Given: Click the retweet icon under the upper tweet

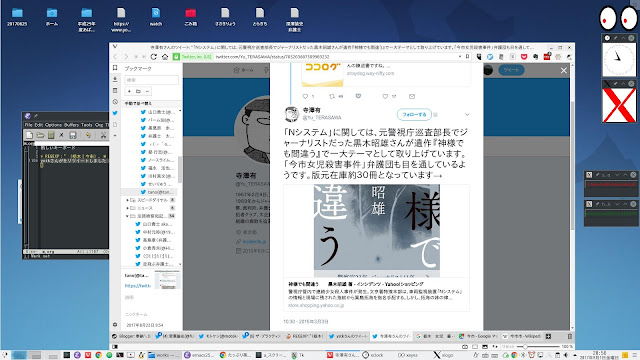Looking at the screenshot, I should [x=332, y=96].
